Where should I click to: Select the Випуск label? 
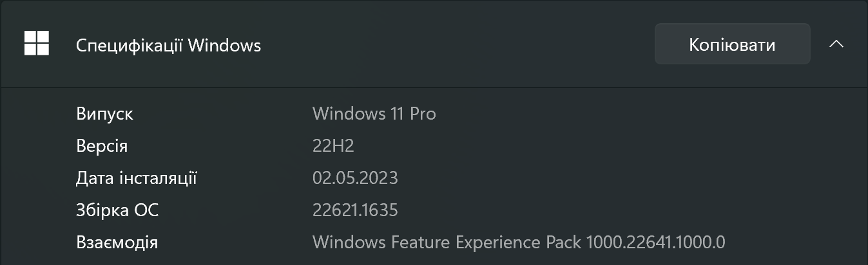pyautogui.click(x=105, y=114)
